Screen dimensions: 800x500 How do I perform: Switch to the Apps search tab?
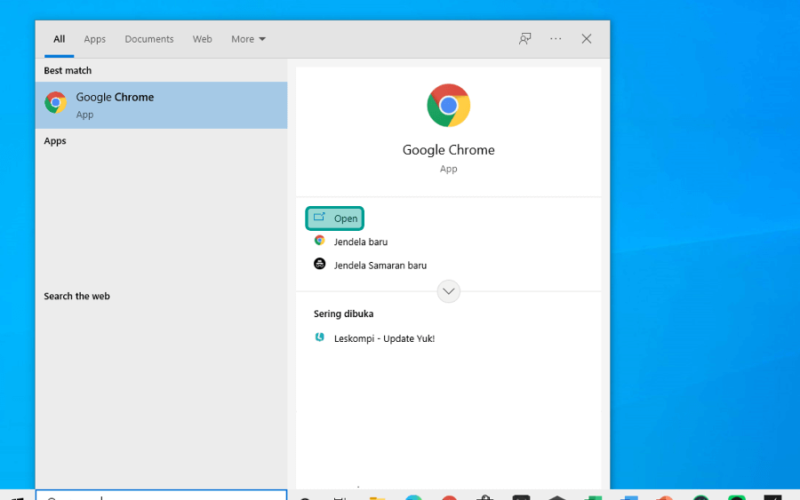pos(94,39)
